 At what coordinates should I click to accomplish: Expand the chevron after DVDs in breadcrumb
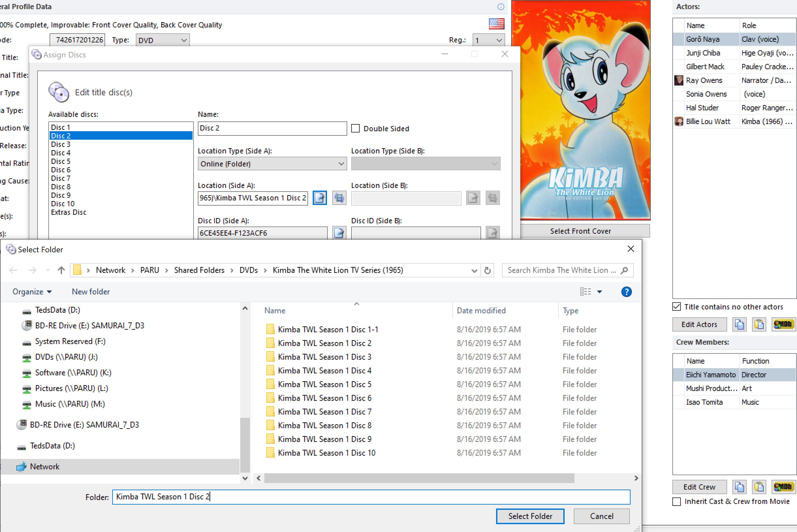265,270
